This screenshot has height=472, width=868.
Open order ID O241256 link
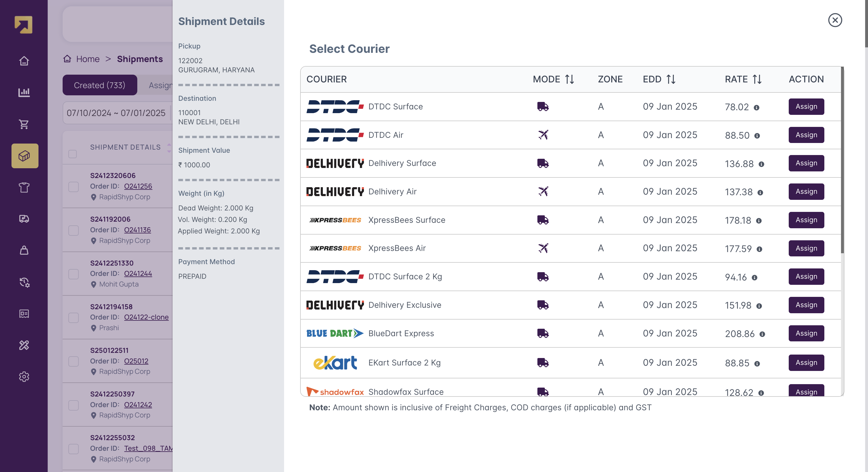point(138,186)
